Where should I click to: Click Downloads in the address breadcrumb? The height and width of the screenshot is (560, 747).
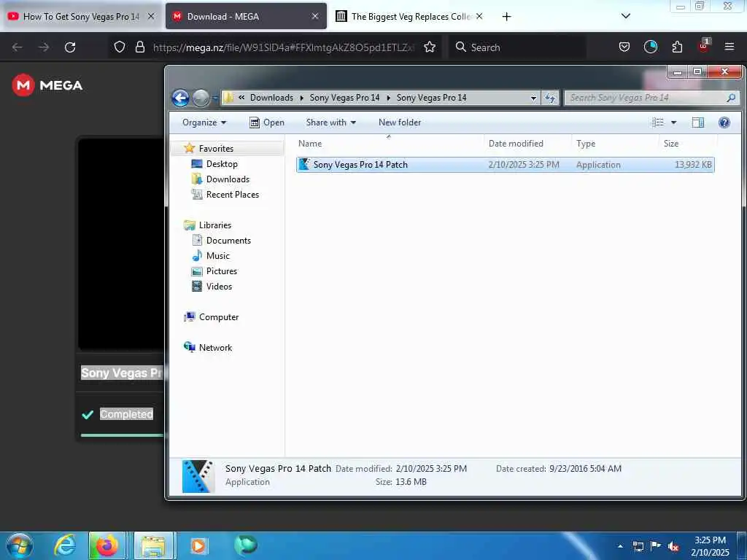pos(271,98)
